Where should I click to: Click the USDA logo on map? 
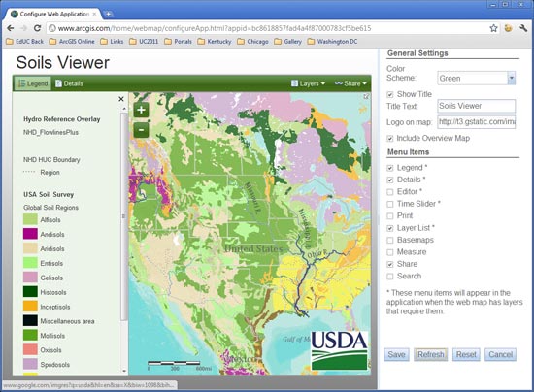340,350
